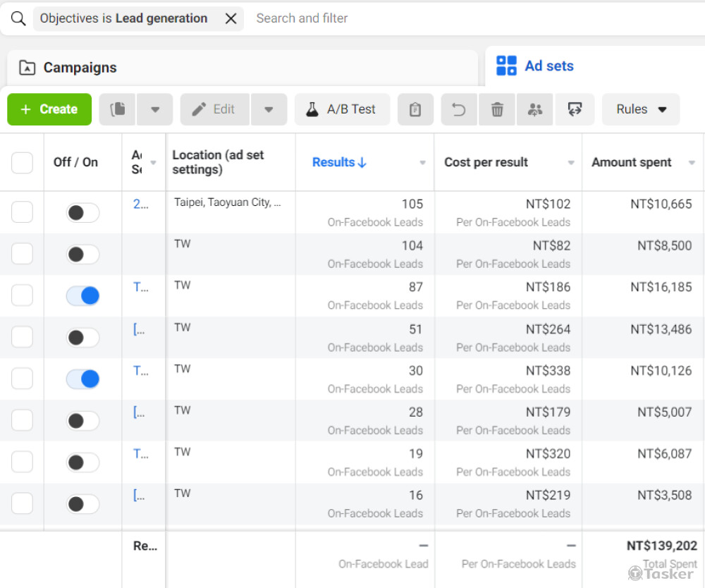
Task: Open the Rules dropdown menu
Action: [641, 109]
